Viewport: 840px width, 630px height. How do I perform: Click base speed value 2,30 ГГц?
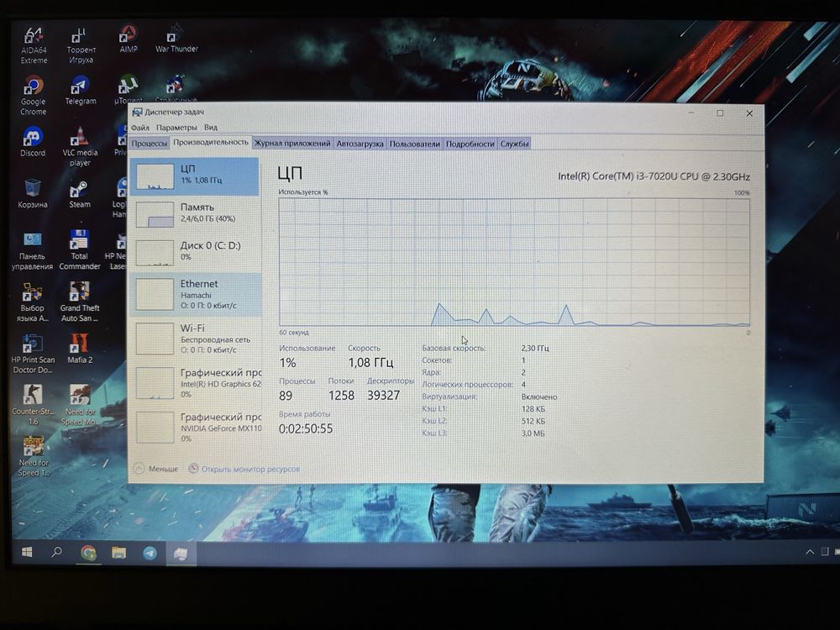click(534, 349)
